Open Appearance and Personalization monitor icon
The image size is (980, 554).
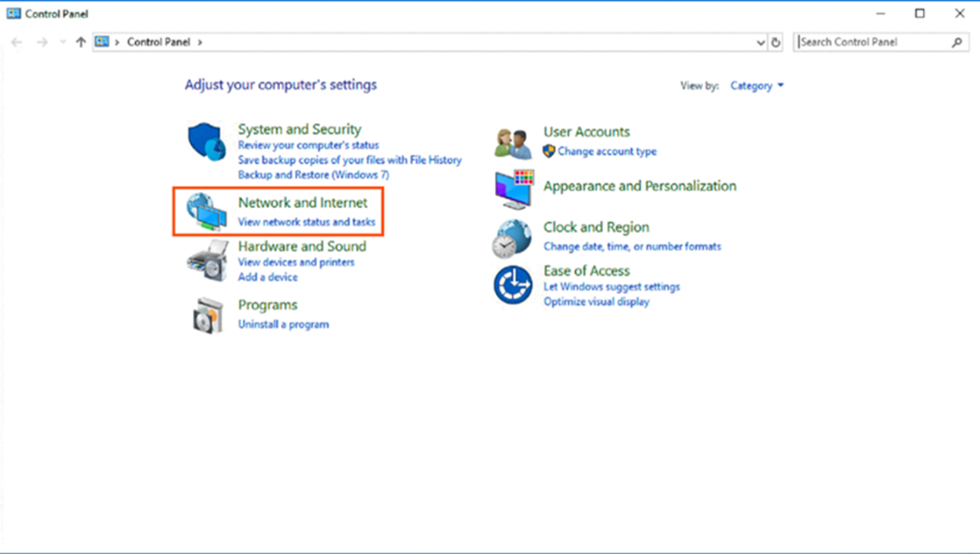pyautogui.click(x=514, y=188)
